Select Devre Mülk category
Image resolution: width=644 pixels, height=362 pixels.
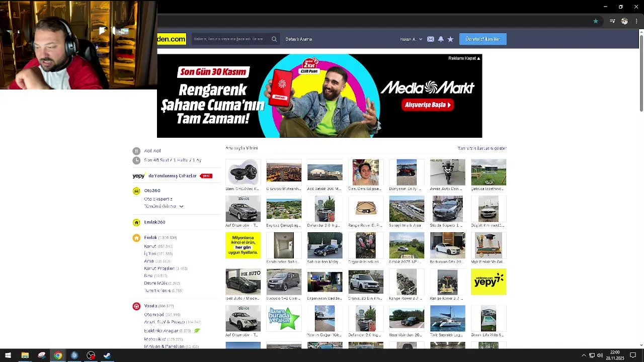point(155,284)
